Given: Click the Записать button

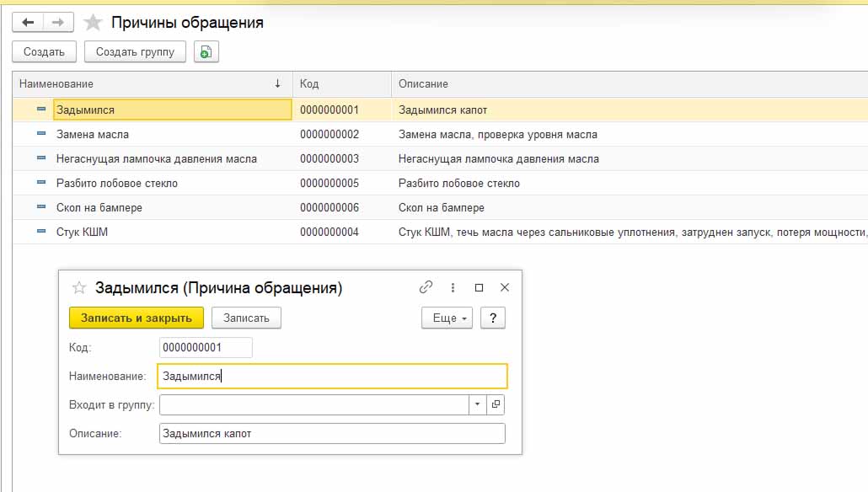Looking at the screenshot, I should [246, 318].
